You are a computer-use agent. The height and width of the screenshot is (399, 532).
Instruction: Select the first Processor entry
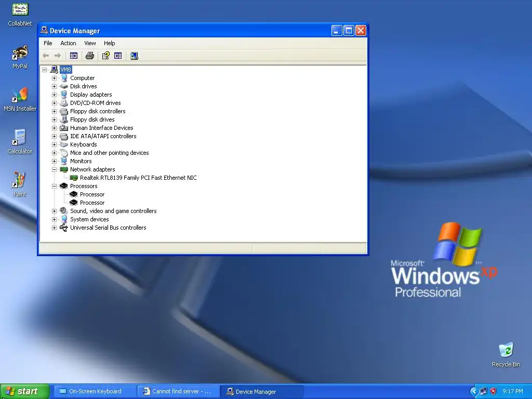(x=92, y=194)
